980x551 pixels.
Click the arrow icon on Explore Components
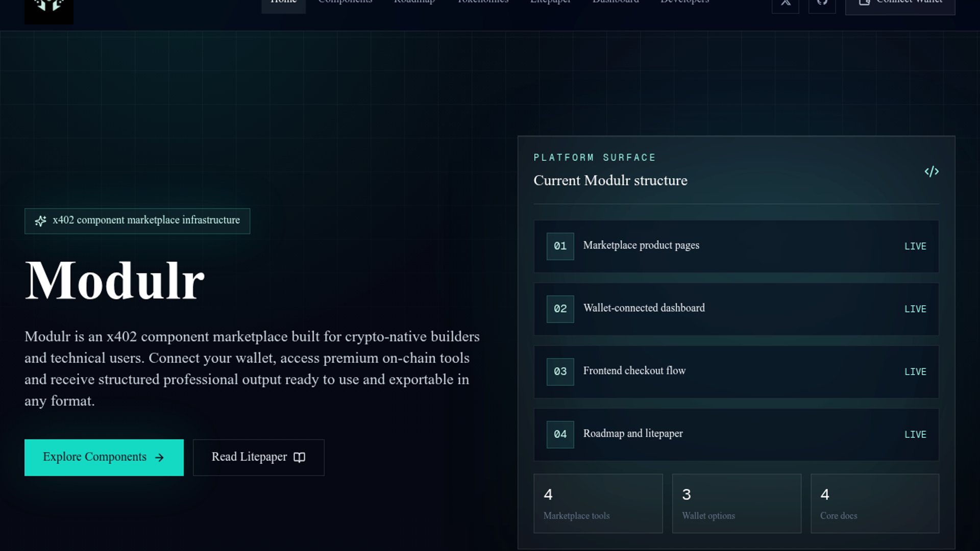coord(159,458)
